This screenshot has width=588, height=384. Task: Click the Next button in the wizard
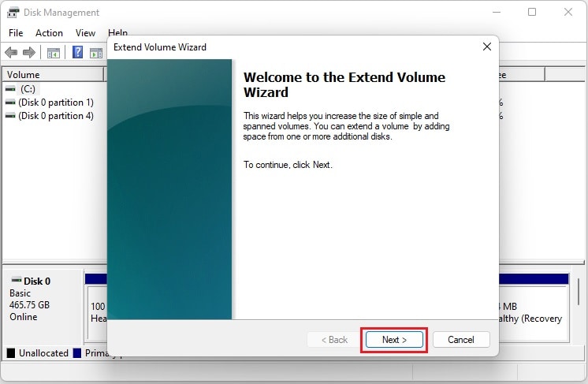click(394, 340)
